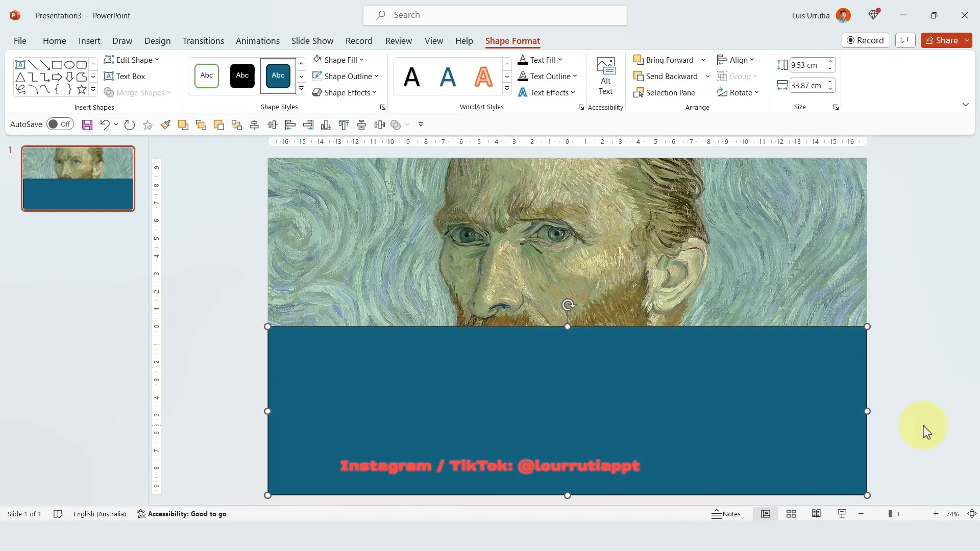Click Fit slide to current window icon

[972, 514]
